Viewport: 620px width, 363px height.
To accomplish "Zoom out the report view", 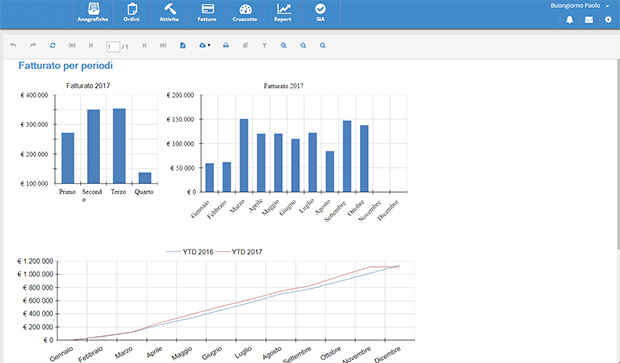I will coord(303,45).
